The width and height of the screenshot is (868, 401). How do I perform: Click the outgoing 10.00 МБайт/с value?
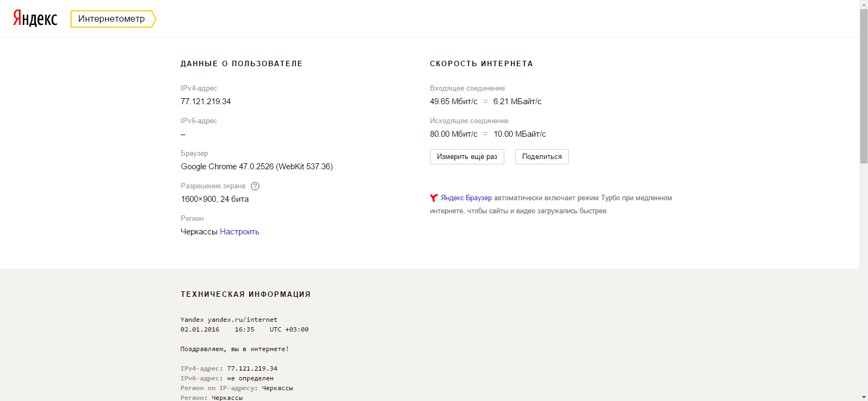coord(519,134)
